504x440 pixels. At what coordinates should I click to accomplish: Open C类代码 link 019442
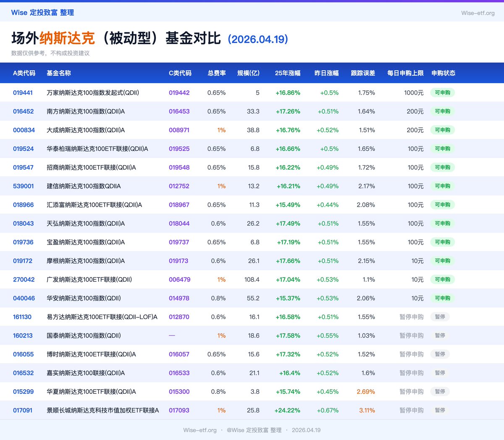[179, 92]
